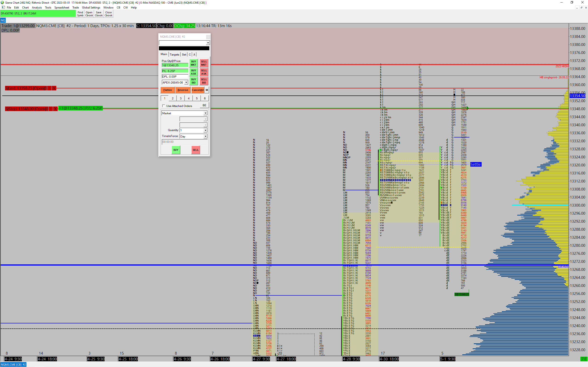Screen dimensions: 588x367
Task: Click the Save Cbook toolbar button
Action: (99, 14)
